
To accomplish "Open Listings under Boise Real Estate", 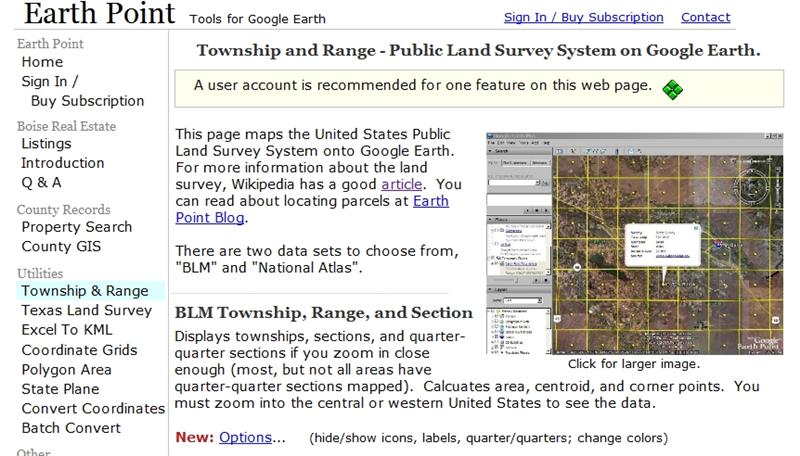I will pos(46,144).
